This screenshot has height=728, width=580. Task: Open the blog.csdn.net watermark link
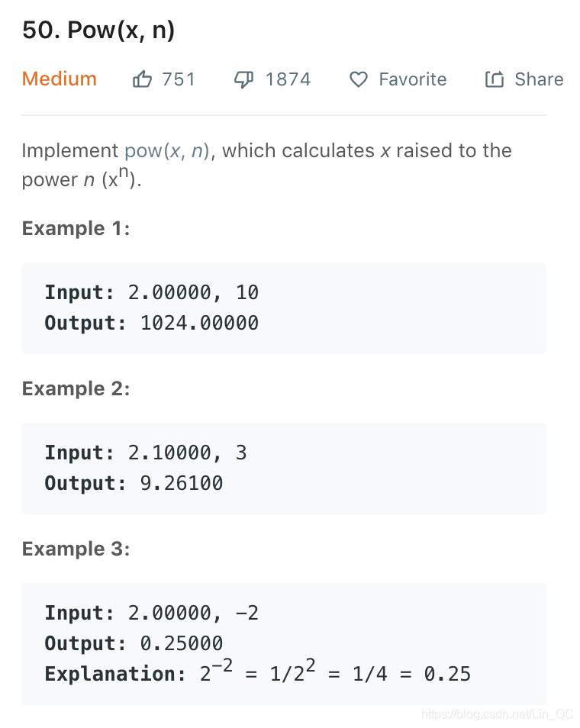click(497, 714)
